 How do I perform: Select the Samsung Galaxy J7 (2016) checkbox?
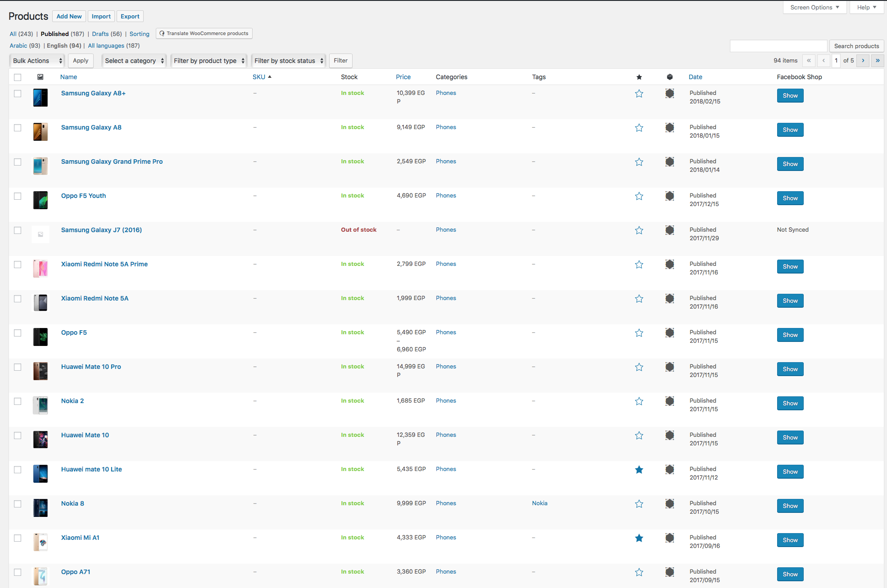[18, 230]
